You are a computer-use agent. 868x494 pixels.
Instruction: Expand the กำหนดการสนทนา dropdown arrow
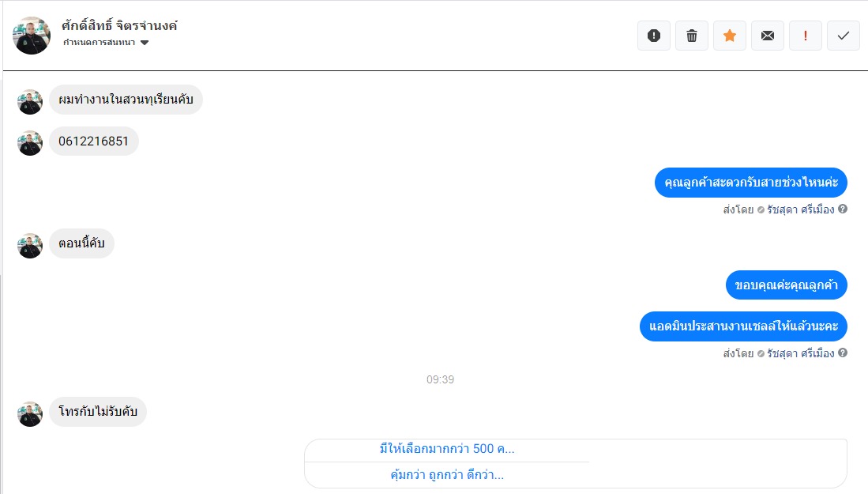(x=145, y=43)
